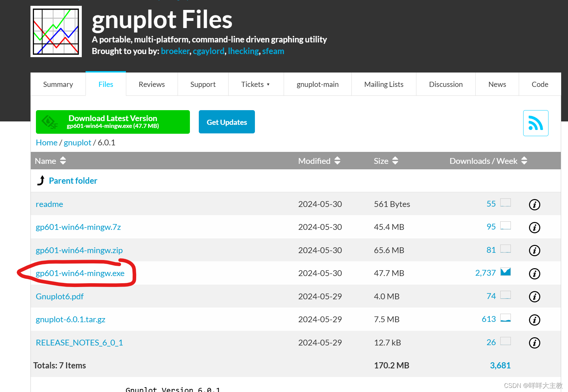Click download stats chart for gp601-win64-mingw.7z
The image size is (568, 392).
click(x=505, y=226)
